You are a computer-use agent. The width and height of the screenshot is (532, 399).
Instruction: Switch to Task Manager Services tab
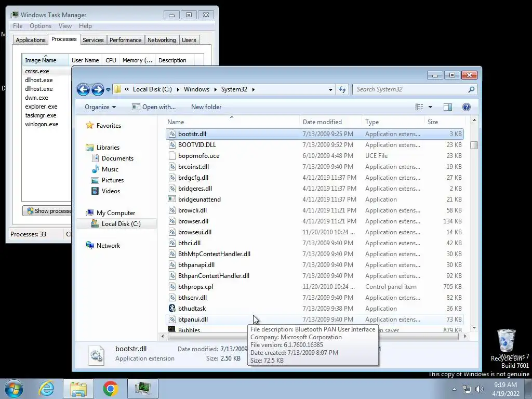[93, 40]
